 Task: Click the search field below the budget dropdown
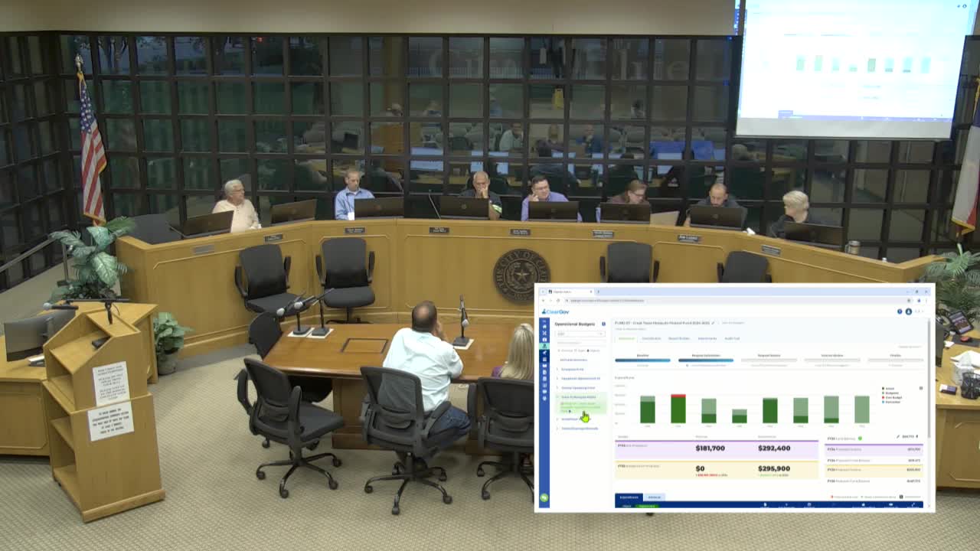pos(580,343)
